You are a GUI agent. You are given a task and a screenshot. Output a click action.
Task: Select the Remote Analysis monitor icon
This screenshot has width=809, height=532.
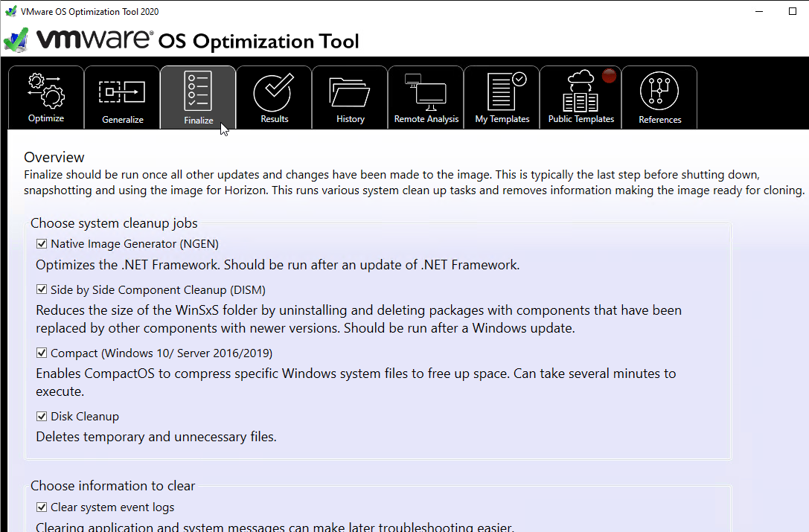coord(426,92)
